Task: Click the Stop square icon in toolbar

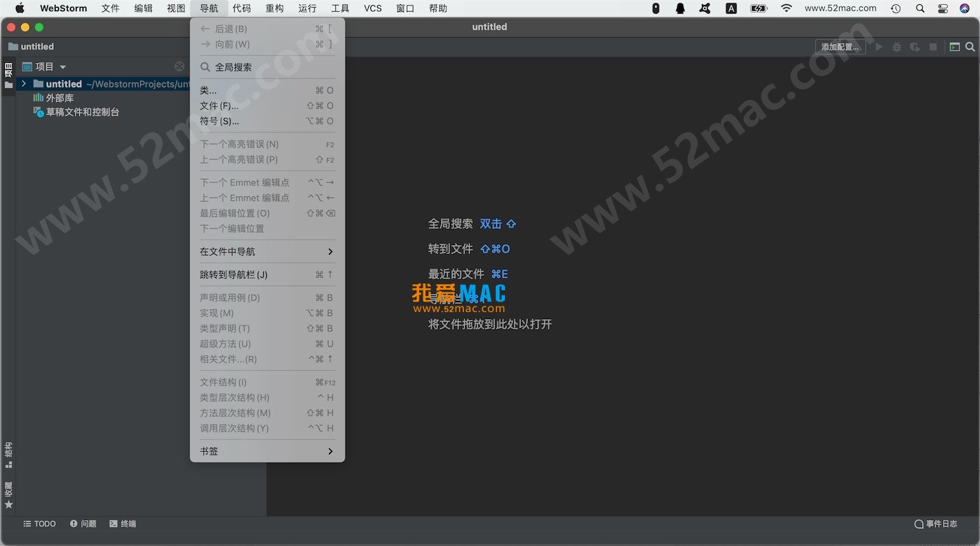Action: (933, 47)
